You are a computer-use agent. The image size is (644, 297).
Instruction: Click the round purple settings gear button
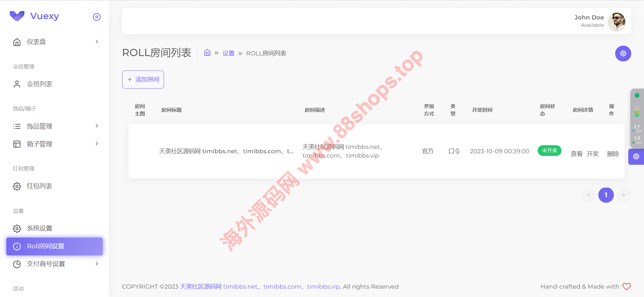623,54
